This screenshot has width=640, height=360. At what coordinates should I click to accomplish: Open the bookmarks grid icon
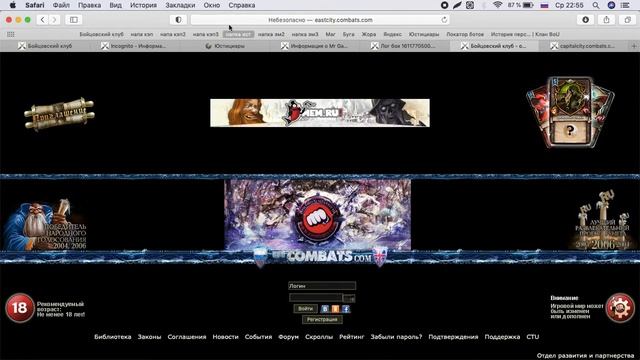point(11,34)
